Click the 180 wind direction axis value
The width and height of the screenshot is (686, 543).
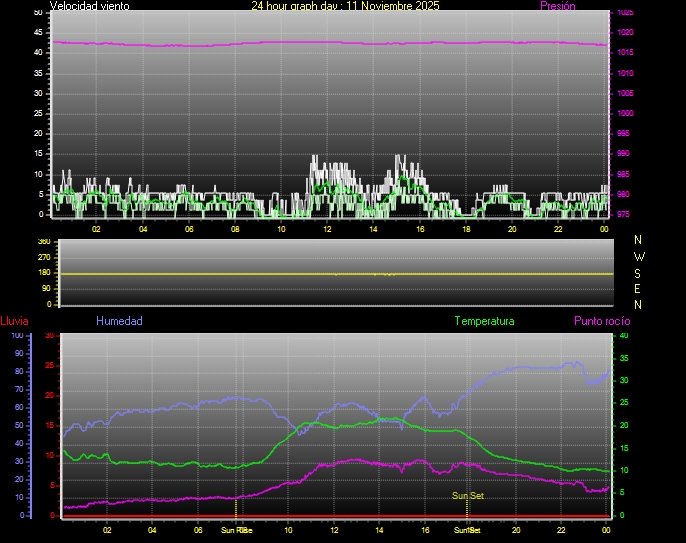coord(42,273)
